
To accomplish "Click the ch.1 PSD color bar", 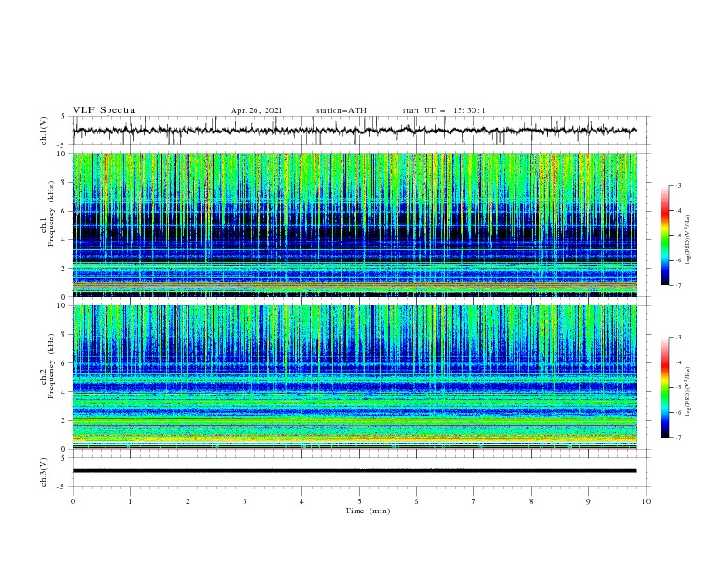I will coord(665,236).
